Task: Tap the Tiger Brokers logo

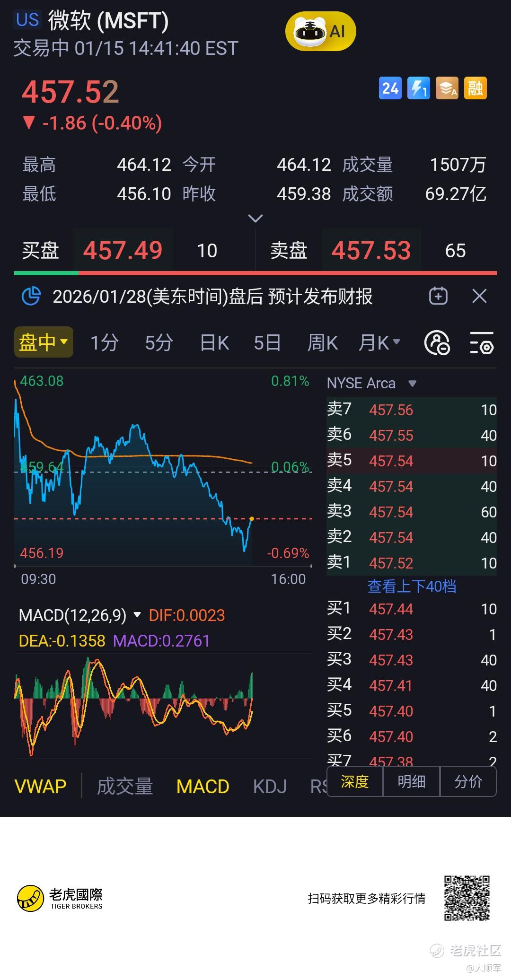Action: pyautogui.click(x=60, y=898)
